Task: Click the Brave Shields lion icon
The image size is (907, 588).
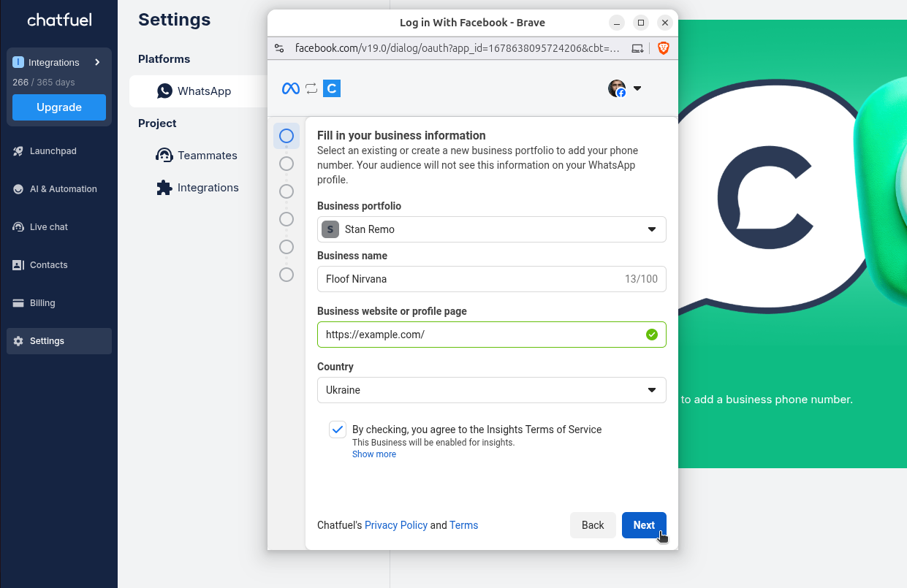Action: point(664,48)
